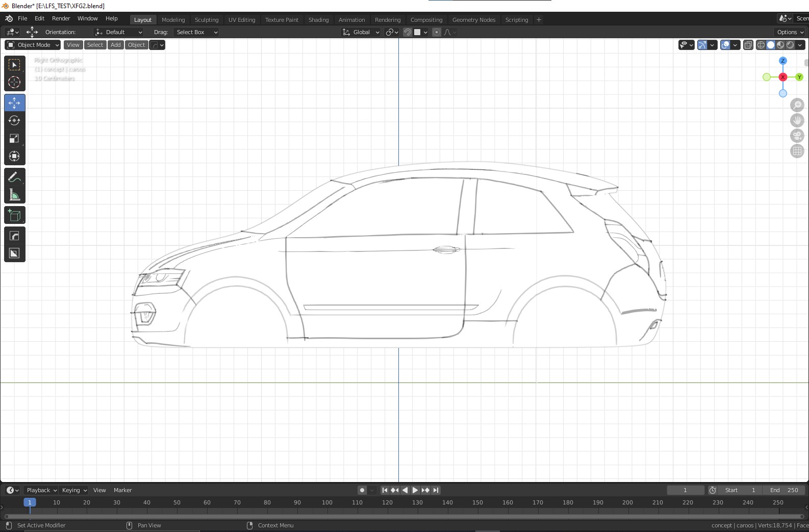Screen dimensions: 809x532
Task: Choose the Add Cube tool
Action: [14, 215]
